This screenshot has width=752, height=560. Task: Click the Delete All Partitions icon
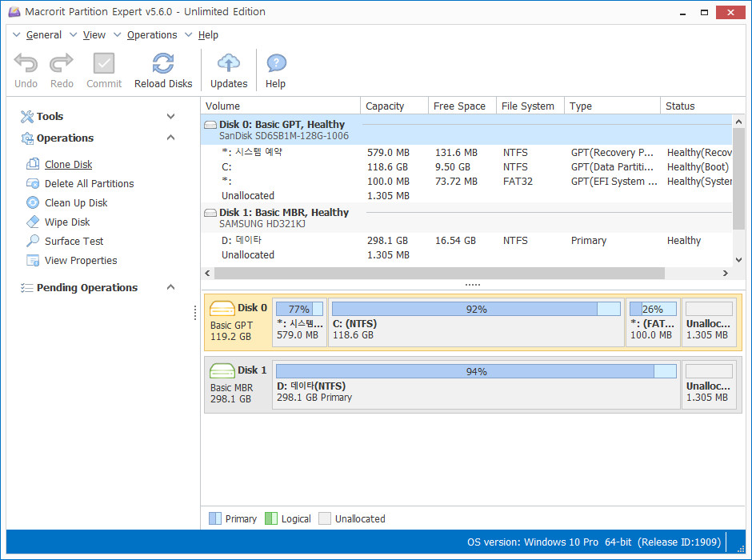coord(33,183)
